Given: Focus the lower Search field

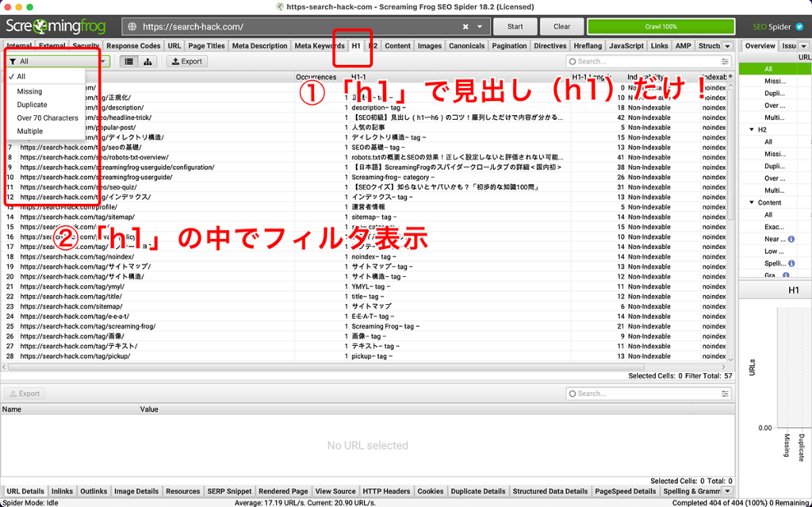Looking at the screenshot, I should pyautogui.click(x=649, y=394).
